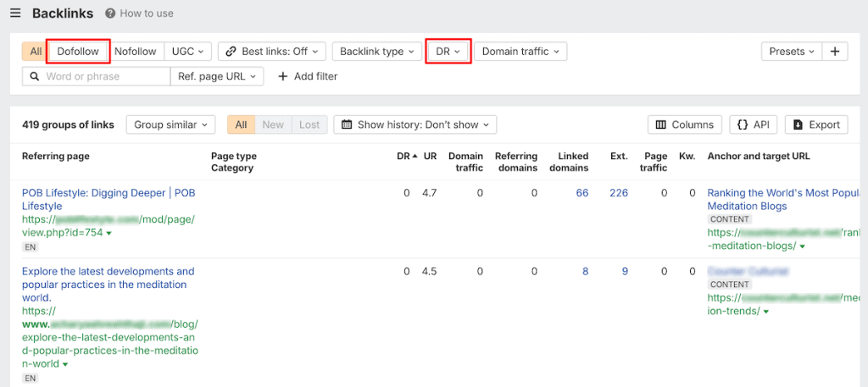Open the DR filter dropdown

448,52
